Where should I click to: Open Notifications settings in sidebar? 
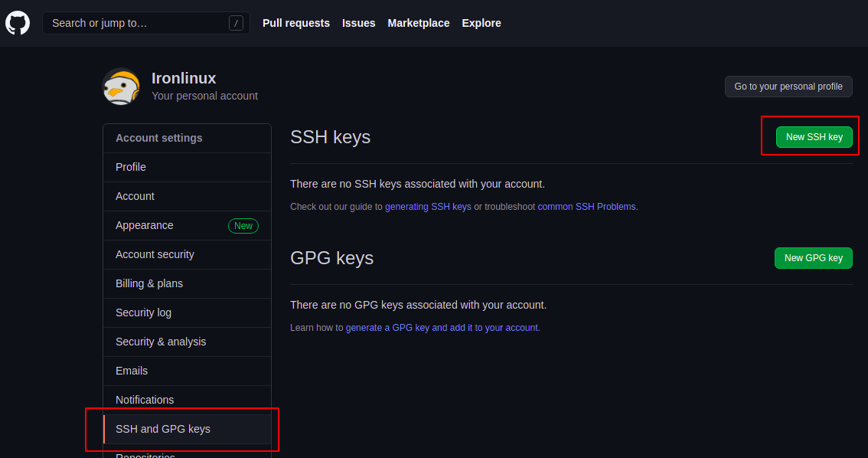click(x=145, y=400)
